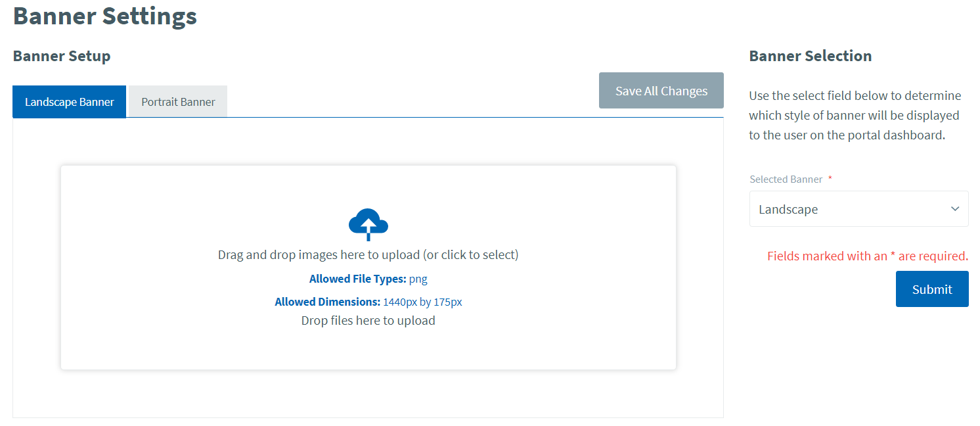This screenshot has height=426, width=980.
Task: Click the 'Landscape' value in the select field
Action: coord(788,210)
